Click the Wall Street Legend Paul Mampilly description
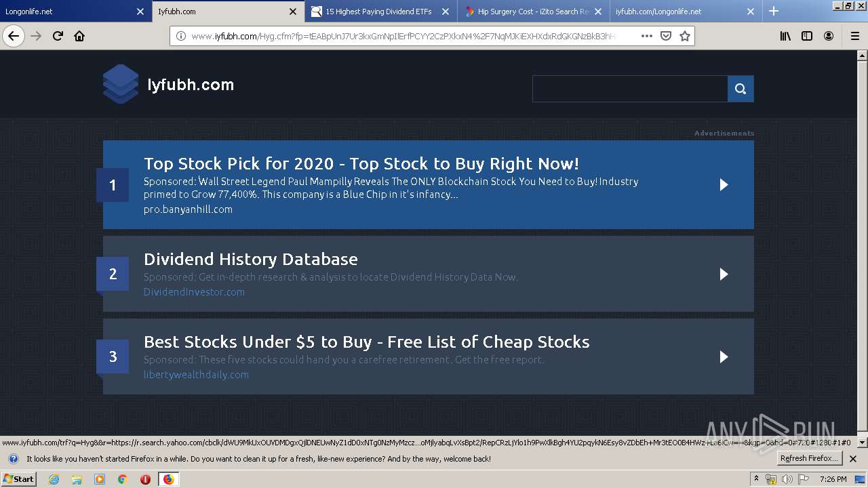This screenshot has height=488, width=868. pos(391,188)
